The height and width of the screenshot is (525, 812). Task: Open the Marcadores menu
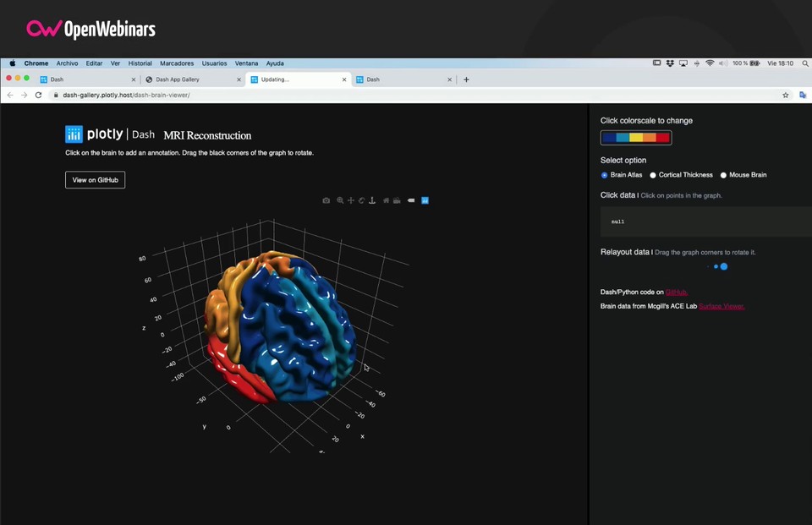tap(177, 63)
